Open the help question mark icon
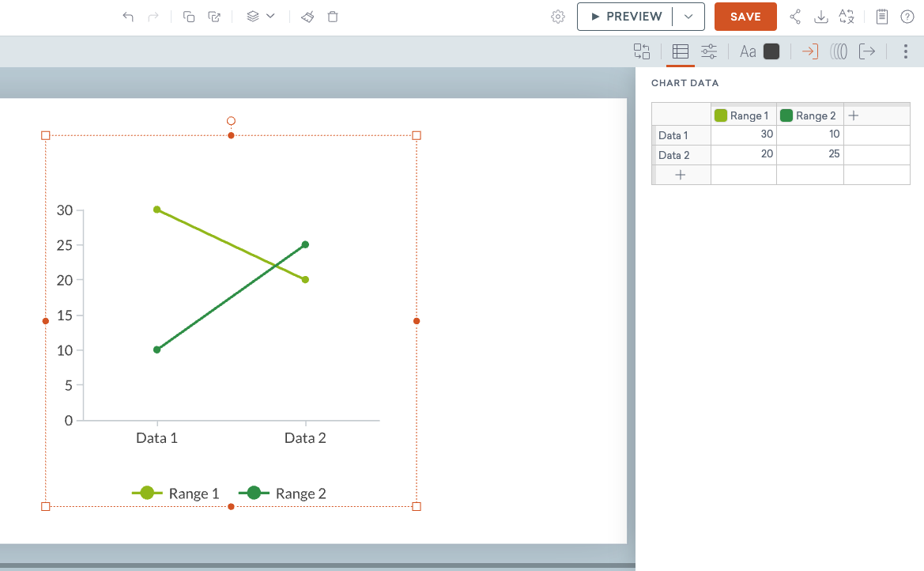The image size is (924, 571). (x=907, y=17)
